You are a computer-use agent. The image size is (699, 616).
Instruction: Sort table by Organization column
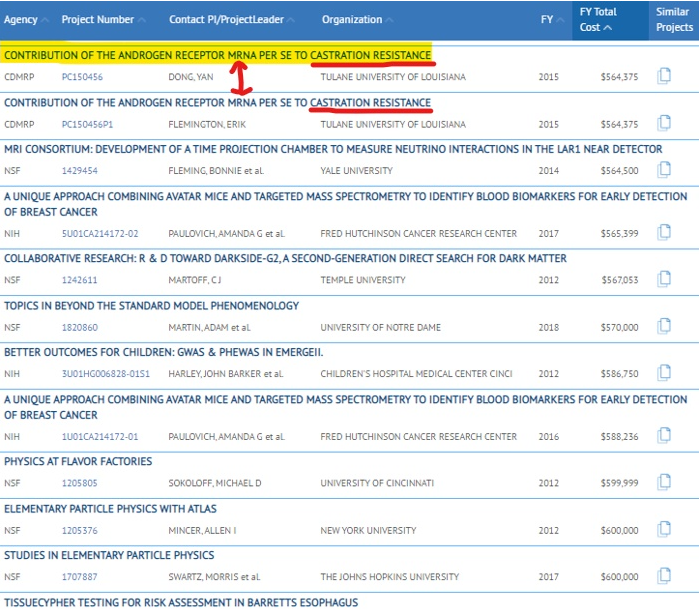click(x=357, y=20)
